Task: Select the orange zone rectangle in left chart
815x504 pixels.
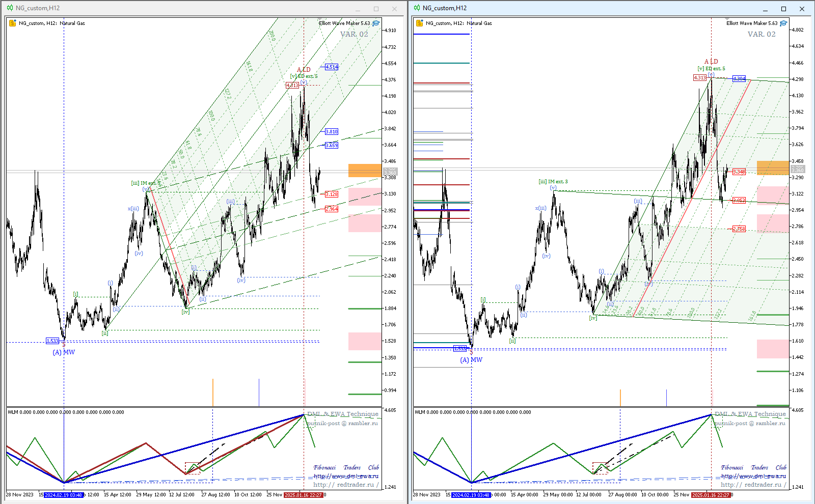Action: point(365,170)
